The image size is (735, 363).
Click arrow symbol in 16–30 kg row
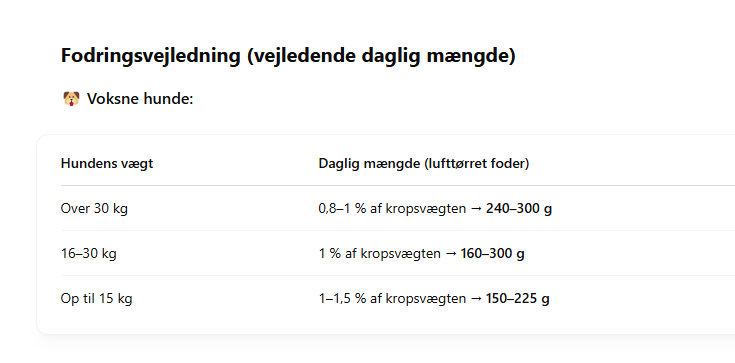pos(451,254)
